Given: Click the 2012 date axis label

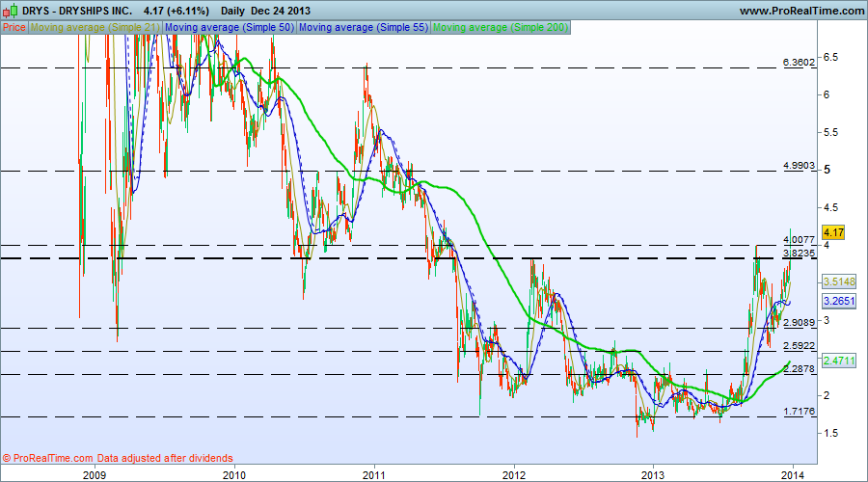Looking at the screenshot, I should 514,475.
